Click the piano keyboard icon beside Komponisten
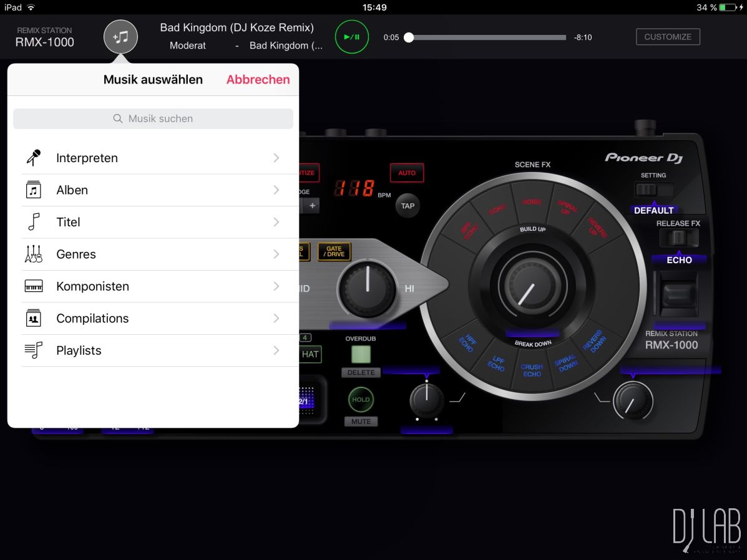 [x=33, y=286]
